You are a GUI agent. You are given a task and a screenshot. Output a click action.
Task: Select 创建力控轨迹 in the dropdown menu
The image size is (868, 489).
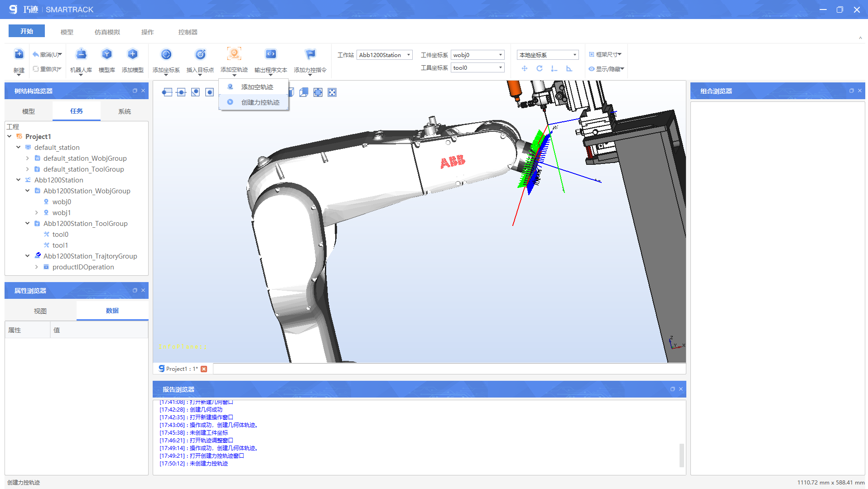coord(253,102)
